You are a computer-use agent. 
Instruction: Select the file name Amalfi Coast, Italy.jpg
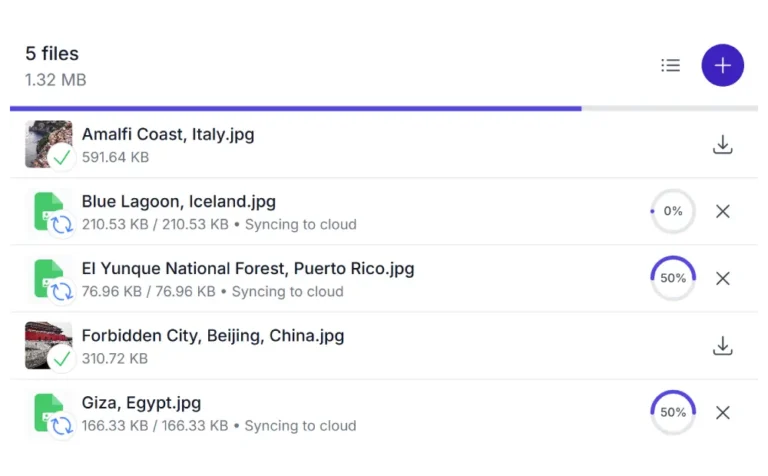pyautogui.click(x=168, y=134)
